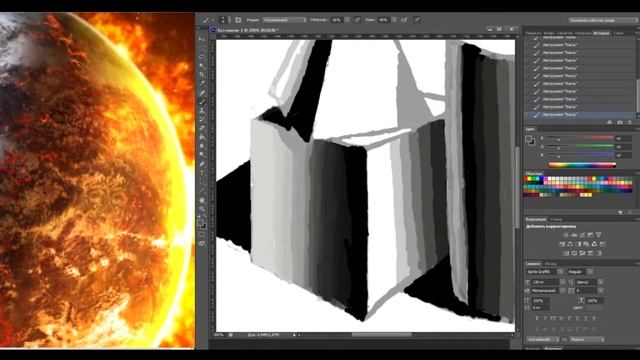The image size is (640, 360).
Task: Select the Quick Selection tool
Action: (202, 66)
